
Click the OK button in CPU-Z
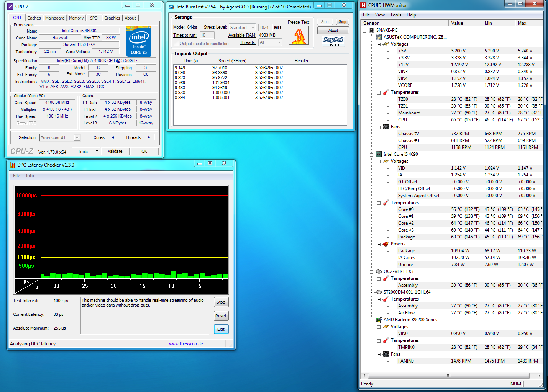pyautogui.click(x=144, y=151)
